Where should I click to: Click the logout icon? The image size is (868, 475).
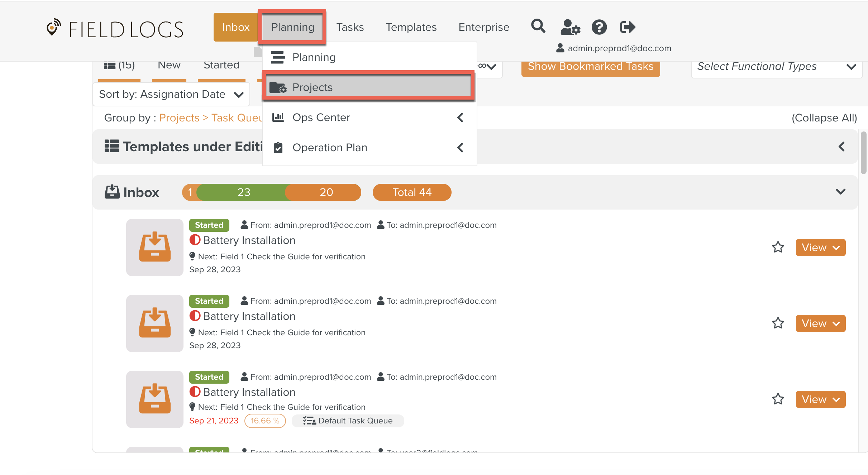(x=627, y=27)
